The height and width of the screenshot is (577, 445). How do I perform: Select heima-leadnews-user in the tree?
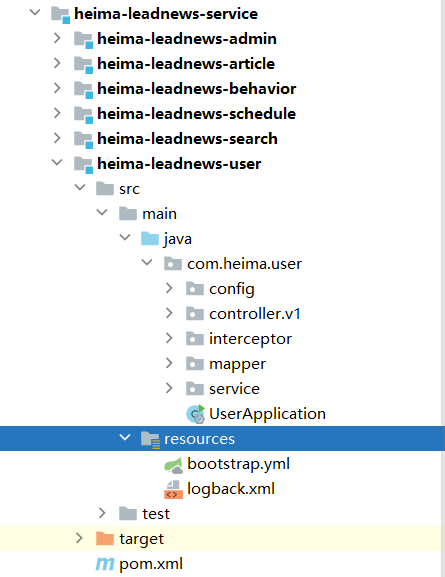point(179,164)
